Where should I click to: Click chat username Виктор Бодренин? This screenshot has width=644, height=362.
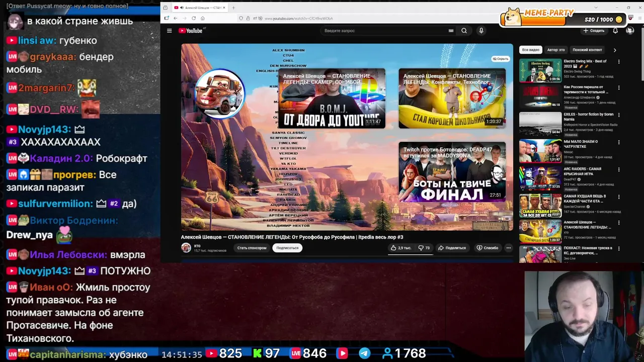coord(73,220)
